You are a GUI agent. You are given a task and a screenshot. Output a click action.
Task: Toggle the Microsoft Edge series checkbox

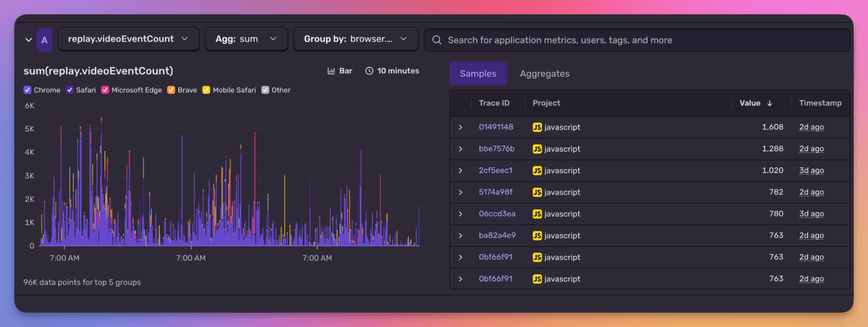point(105,90)
